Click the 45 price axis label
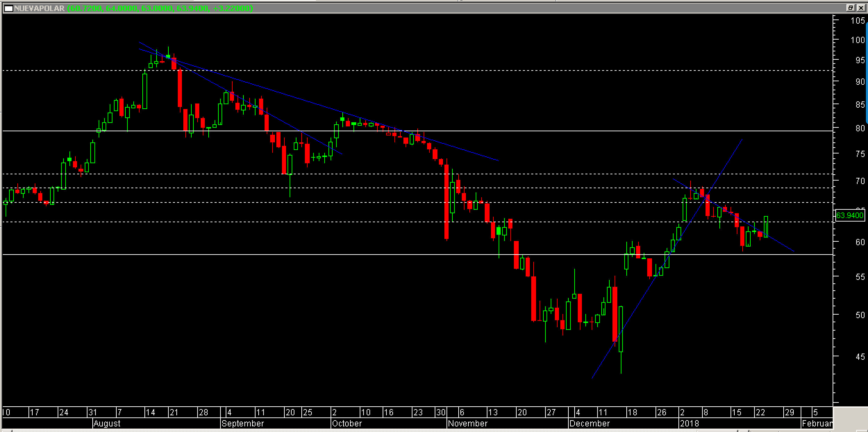This screenshot has width=868, height=432. 860,357
